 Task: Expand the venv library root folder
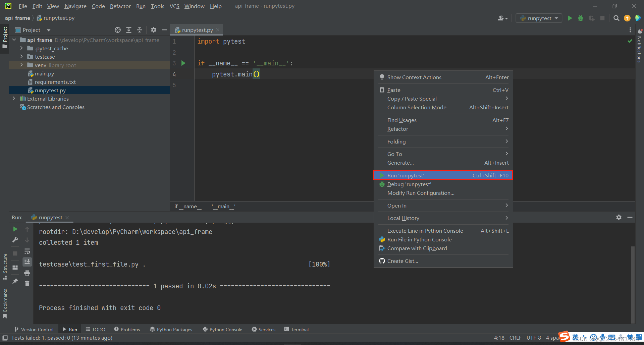pos(22,65)
